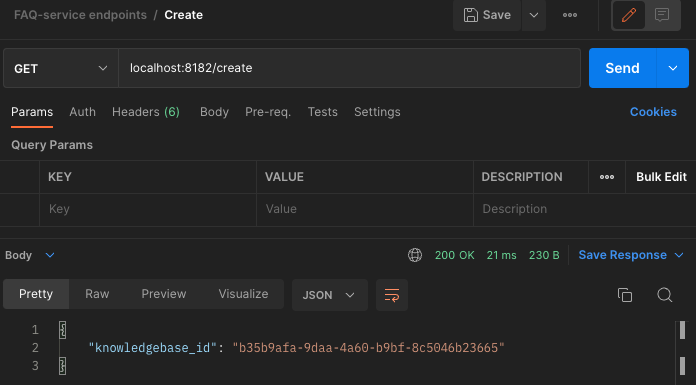The height and width of the screenshot is (385, 696).
Task: Click the DESCRIPTION column header
Action: (522, 177)
